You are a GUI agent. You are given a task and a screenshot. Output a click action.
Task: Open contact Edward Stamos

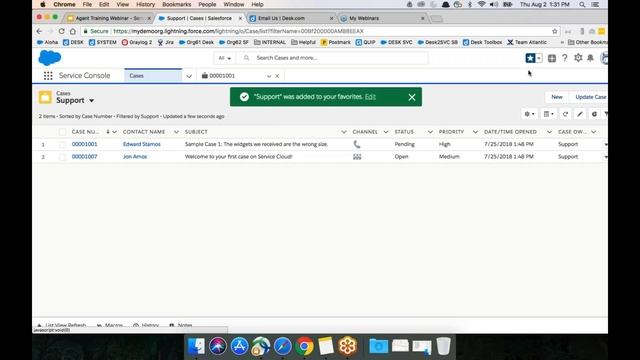tap(142, 144)
